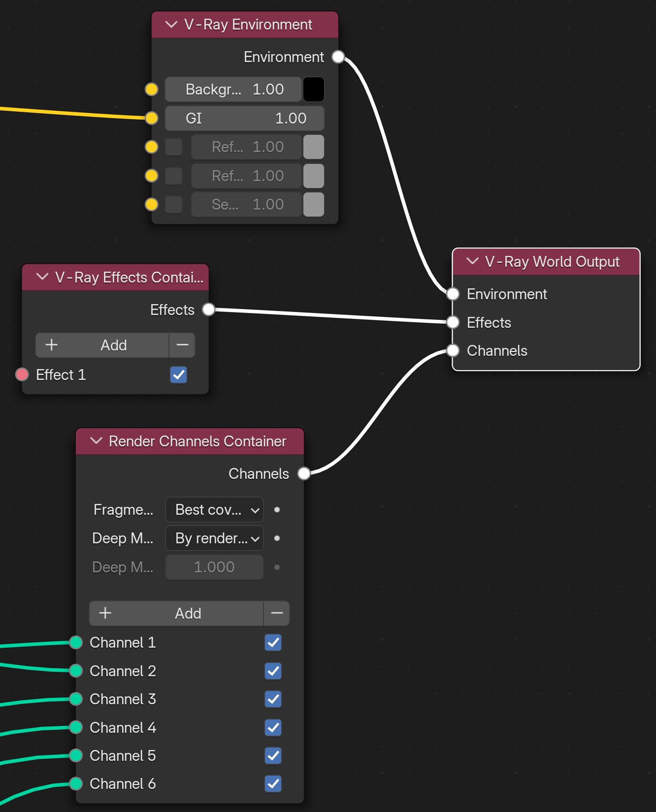Add a channel in Render Channels Container
Image resolution: width=656 pixels, height=812 pixels.
click(x=176, y=613)
